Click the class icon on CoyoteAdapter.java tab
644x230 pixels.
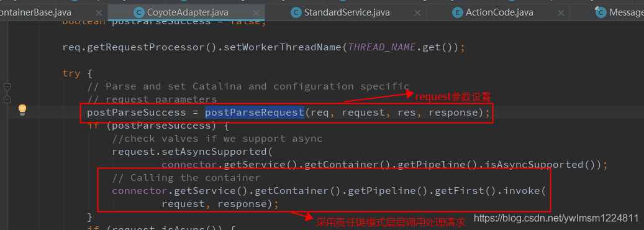[139, 13]
